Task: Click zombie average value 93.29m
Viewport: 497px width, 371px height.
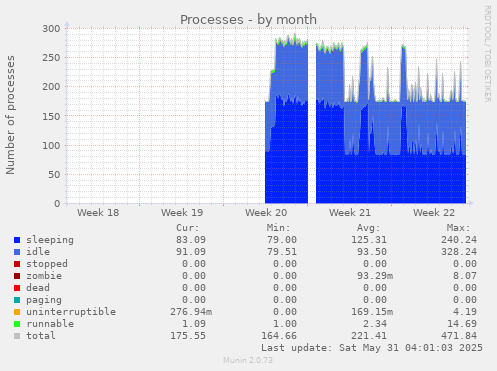Action: click(x=375, y=276)
